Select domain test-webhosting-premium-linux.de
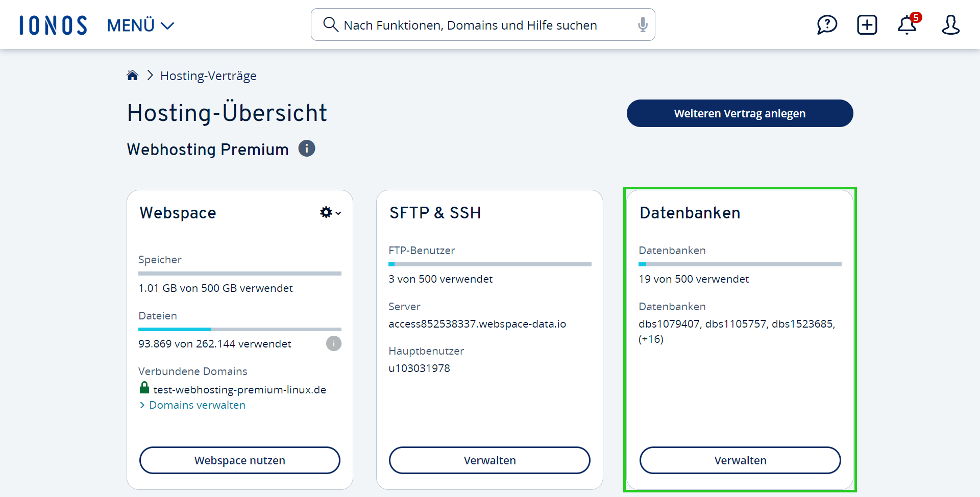 click(x=239, y=389)
